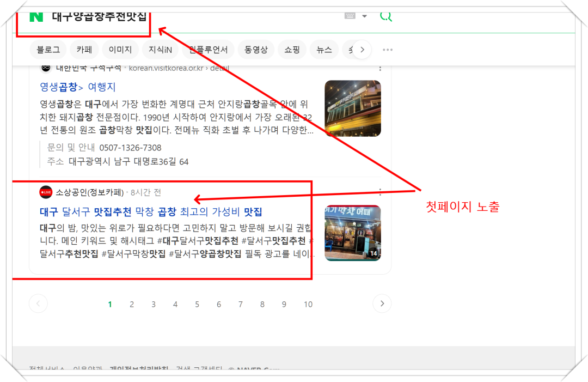588x382 pixels.
Task: Open more options for 영생곱창 result
Action: click(380, 68)
